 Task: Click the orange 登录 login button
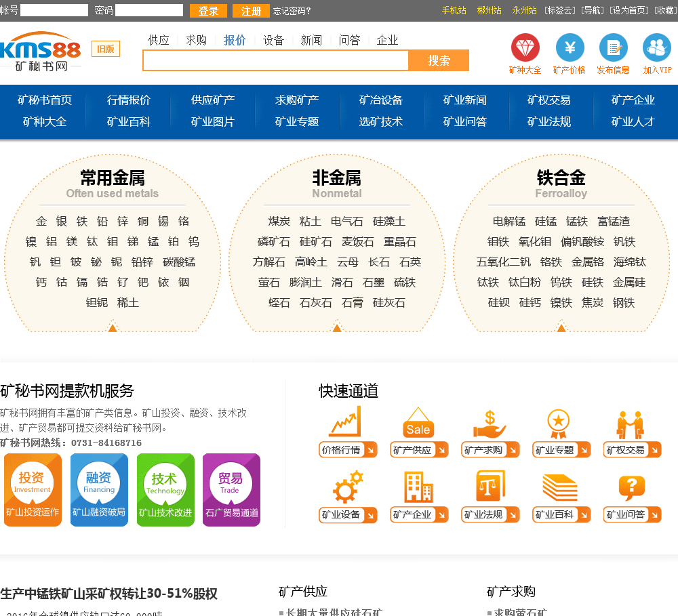(208, 11)
